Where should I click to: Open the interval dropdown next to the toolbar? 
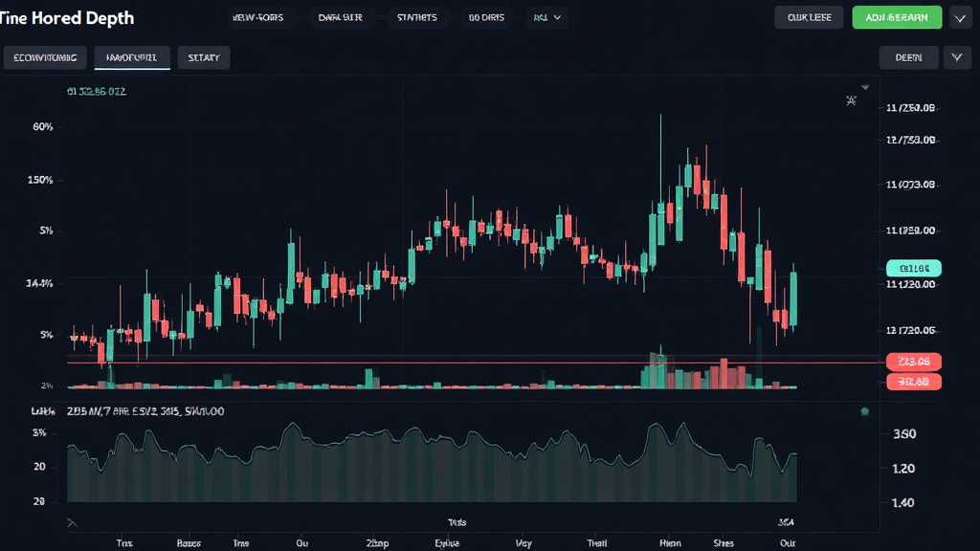pyautogui.click(x=546, y=16)
